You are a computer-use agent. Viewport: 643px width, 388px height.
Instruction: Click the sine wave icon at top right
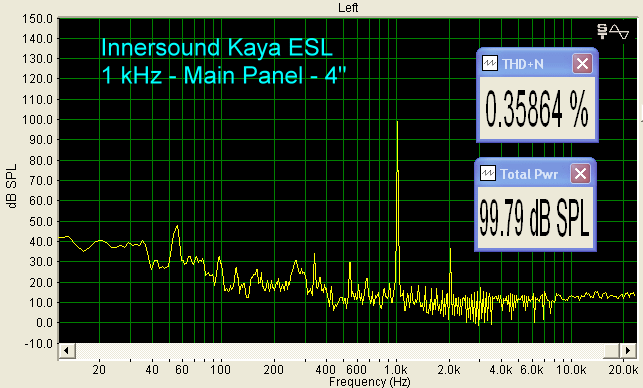click(x=619, y=32)
